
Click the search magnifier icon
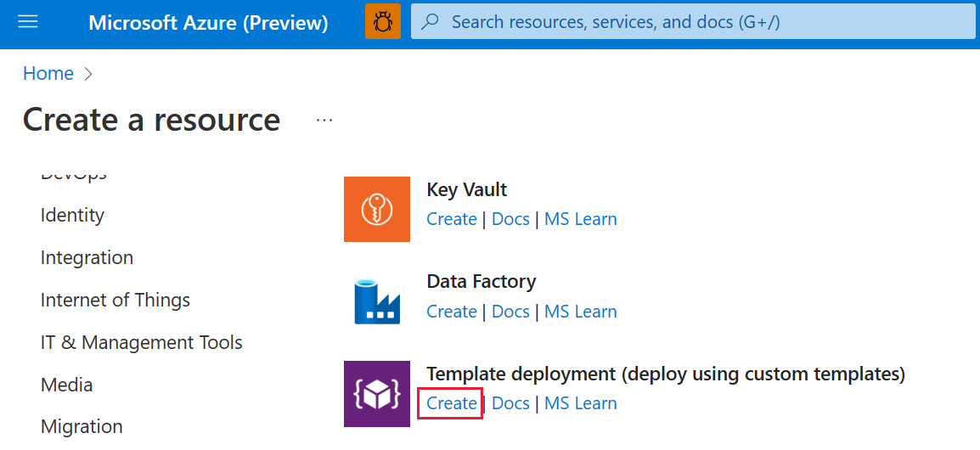(x=430, y=22)
